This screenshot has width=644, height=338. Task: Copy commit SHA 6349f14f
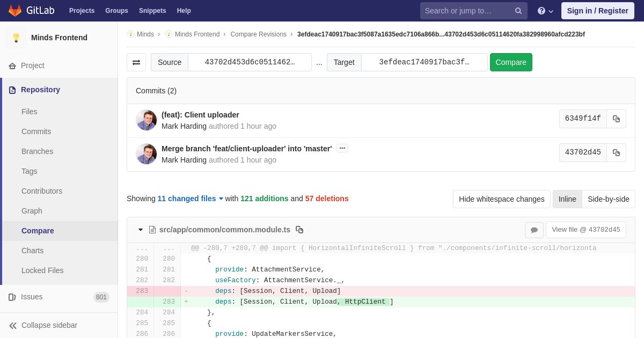point(616,119)
